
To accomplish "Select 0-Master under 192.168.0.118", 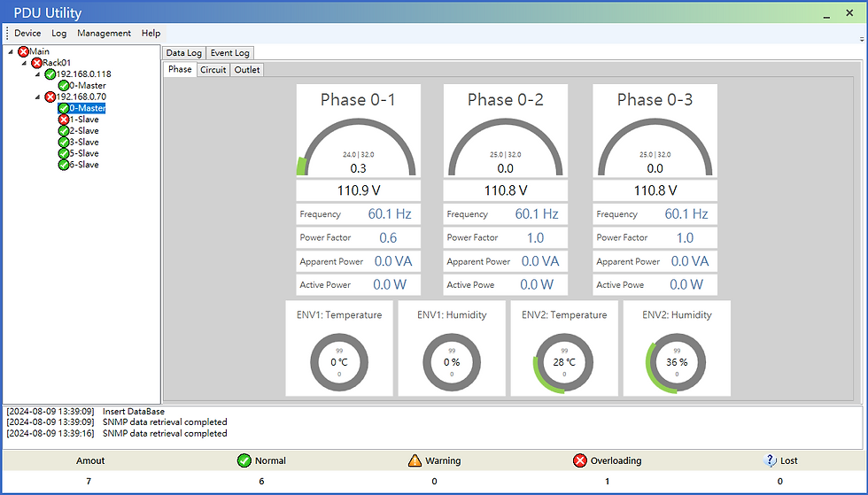I will tap(88, 85).
